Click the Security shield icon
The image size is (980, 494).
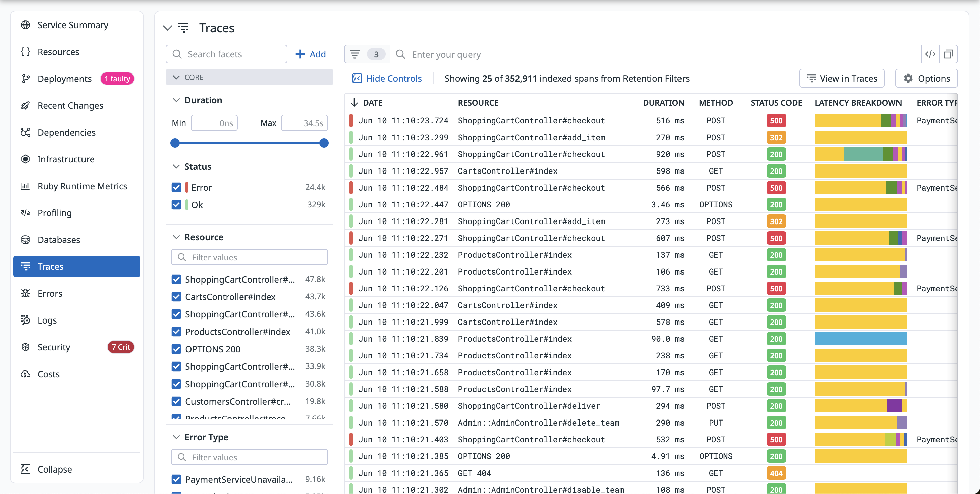(x=25, y=347)
